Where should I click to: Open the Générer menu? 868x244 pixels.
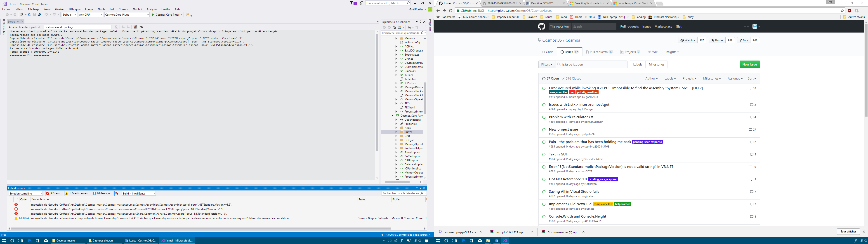[x=60, y=9]
